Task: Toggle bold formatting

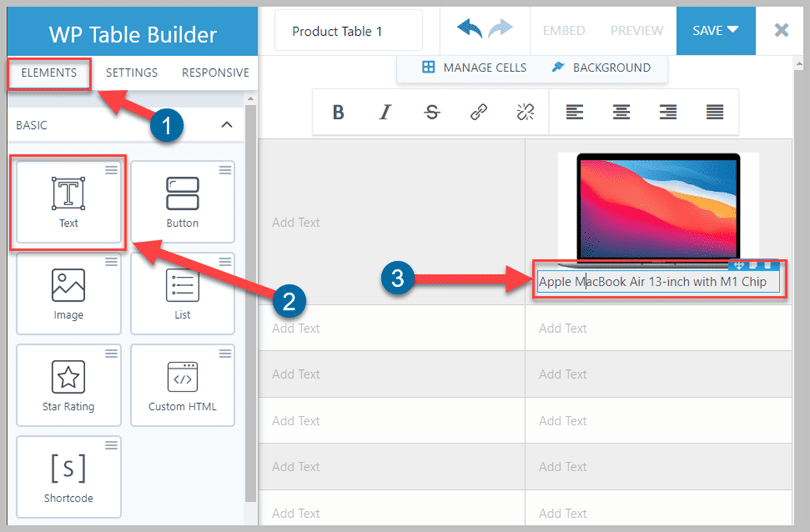Action: pyautogui.click(x=337, y=112)
